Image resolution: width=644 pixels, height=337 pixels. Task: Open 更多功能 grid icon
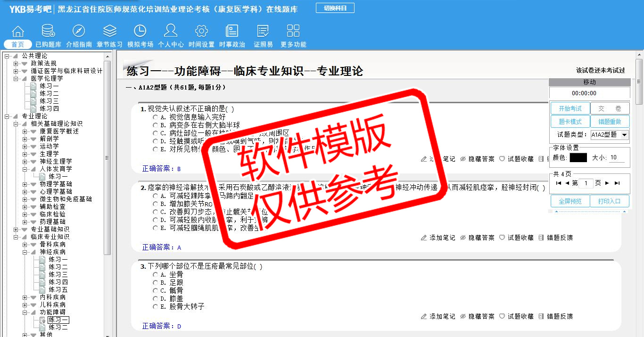pyautogui.click(x=293, y=32)
